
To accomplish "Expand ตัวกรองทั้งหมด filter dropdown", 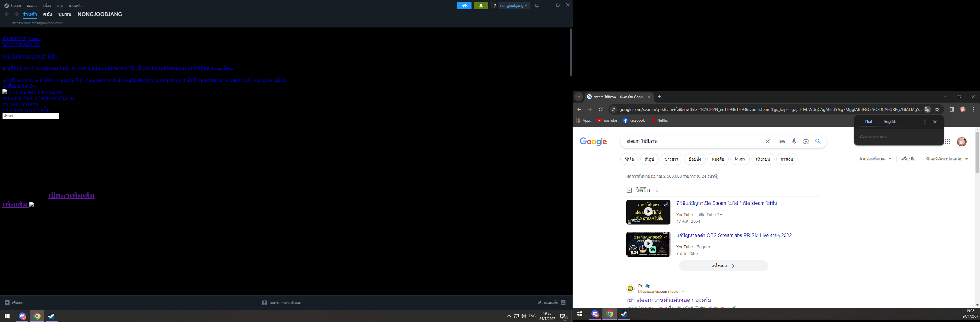I will 875,159.
